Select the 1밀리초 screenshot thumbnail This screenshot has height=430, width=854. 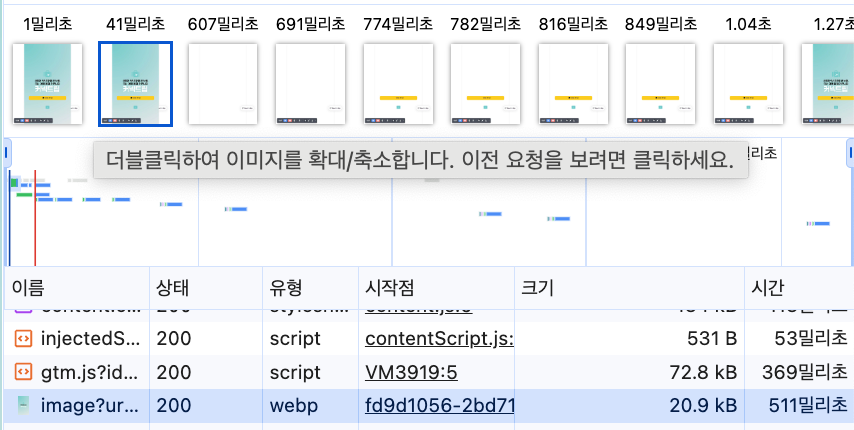click(47, 84)
